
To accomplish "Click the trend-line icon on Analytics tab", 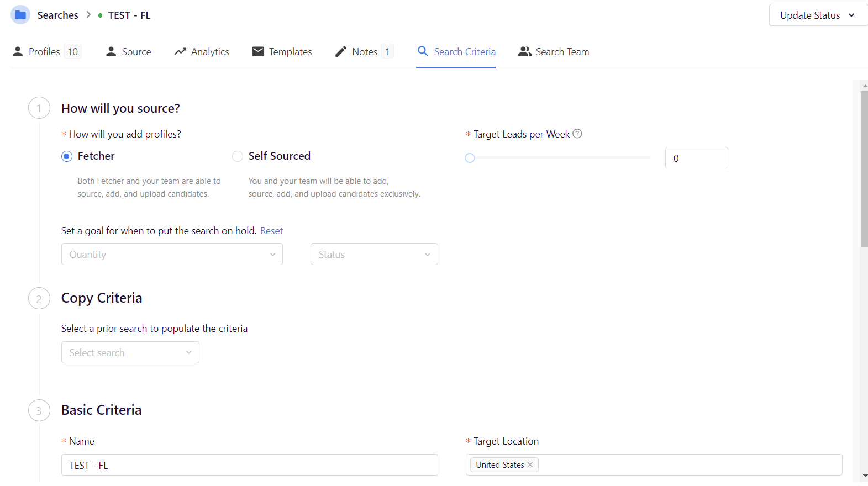I will (180, 51).
